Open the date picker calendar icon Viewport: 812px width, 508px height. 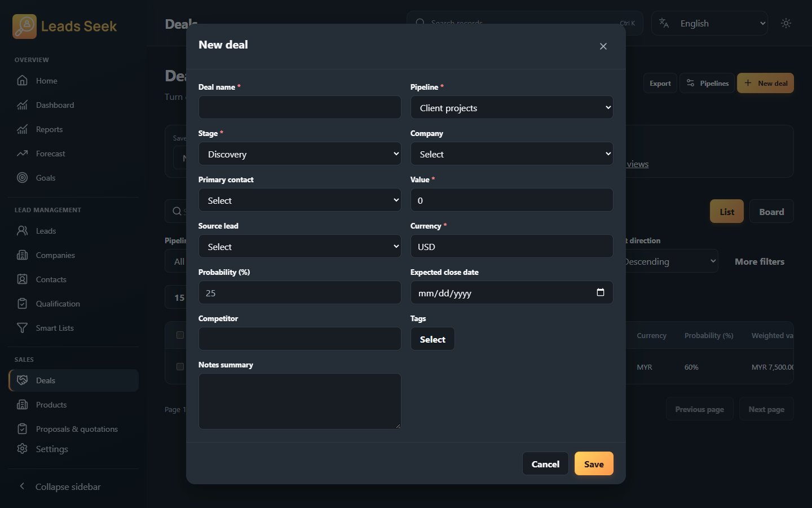[601, 292]
